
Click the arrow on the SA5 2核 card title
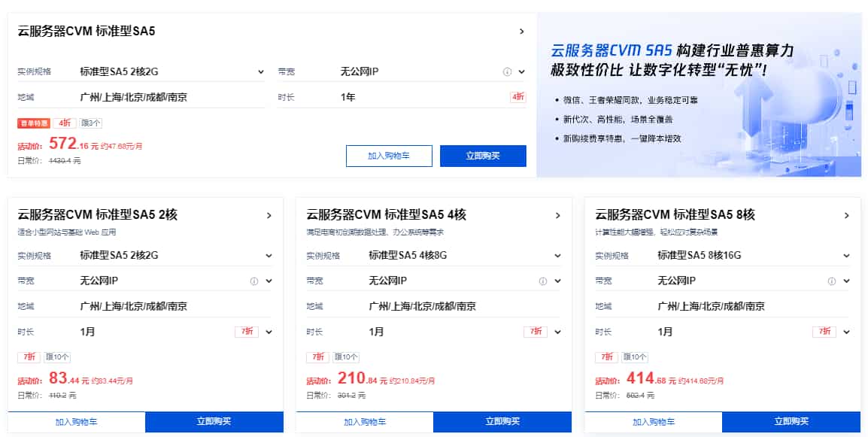[x=269, y=215]
